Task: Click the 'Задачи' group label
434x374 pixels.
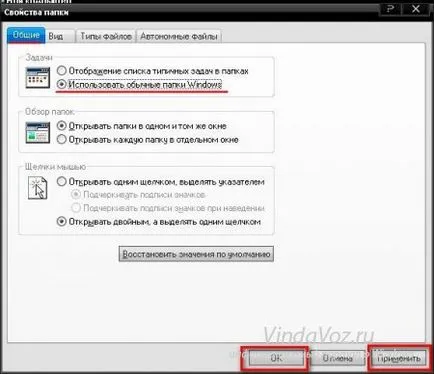Action: [x=39, y=57]
